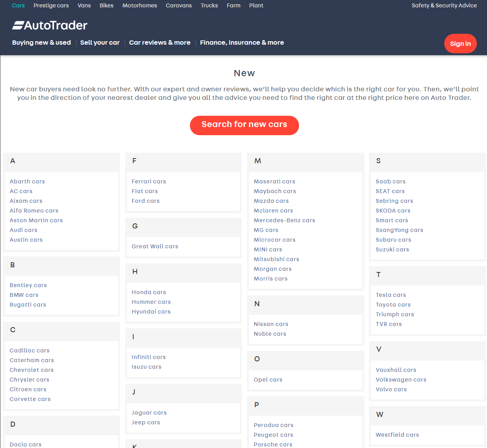The width and height of the screenshot is (487, 448).
Task: Choose Nissan cars link
Action: (x=271, y=324)
